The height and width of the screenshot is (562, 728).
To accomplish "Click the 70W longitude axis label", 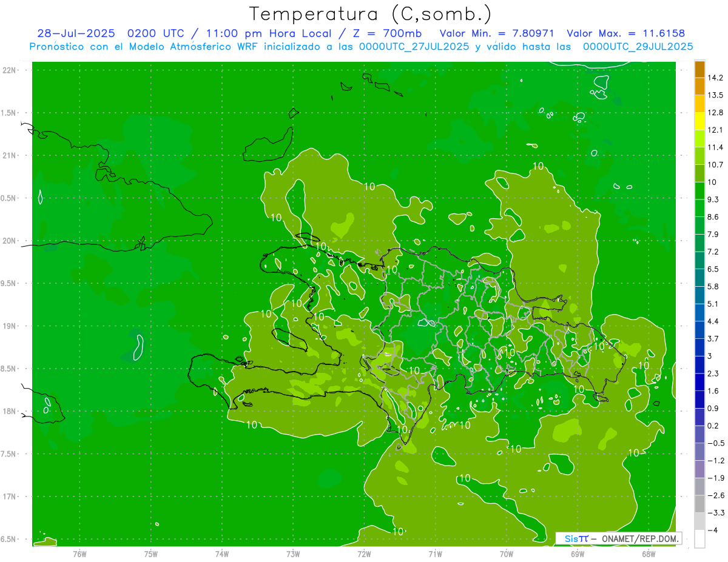I will tap(507, 554).
